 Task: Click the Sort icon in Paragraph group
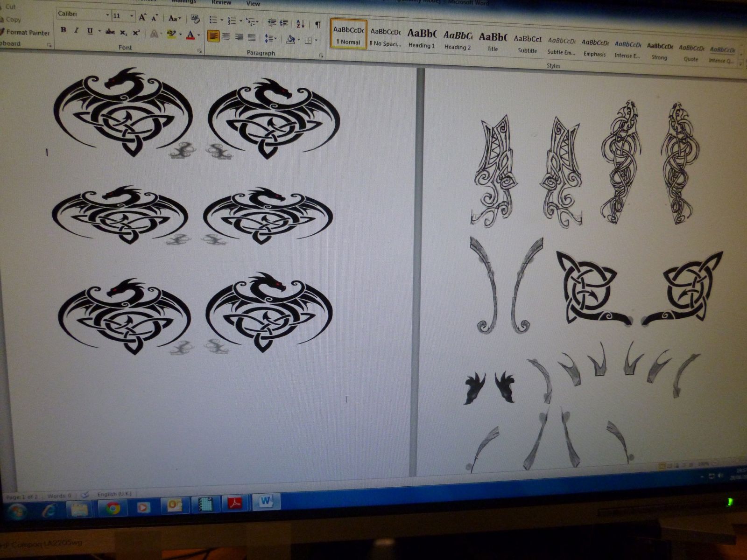pos(300,24)
